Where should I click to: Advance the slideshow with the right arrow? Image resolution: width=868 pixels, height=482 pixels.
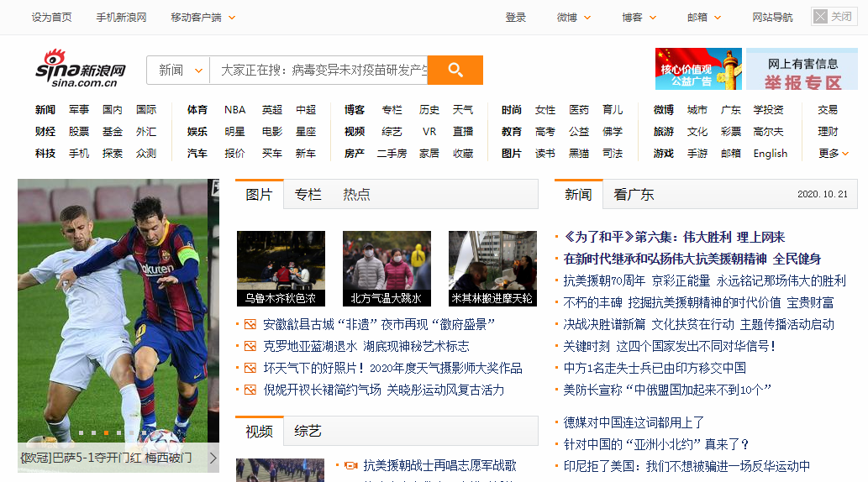click(213, 458)
